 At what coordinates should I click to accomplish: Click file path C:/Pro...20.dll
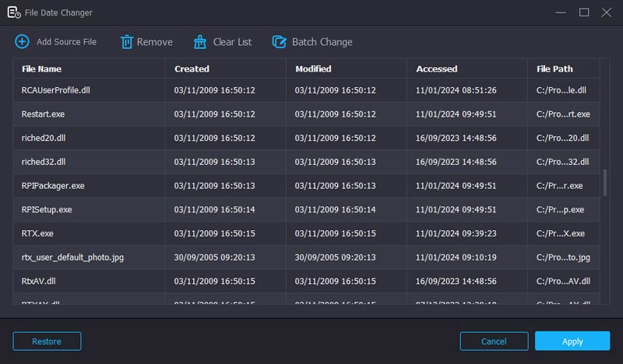562,138
